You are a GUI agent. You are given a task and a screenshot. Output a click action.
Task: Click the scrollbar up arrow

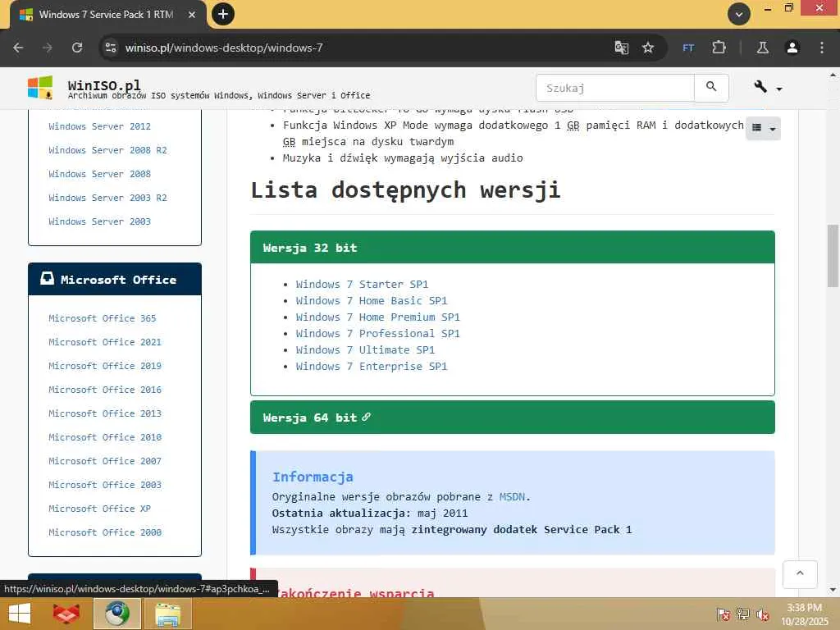(833, 75)
